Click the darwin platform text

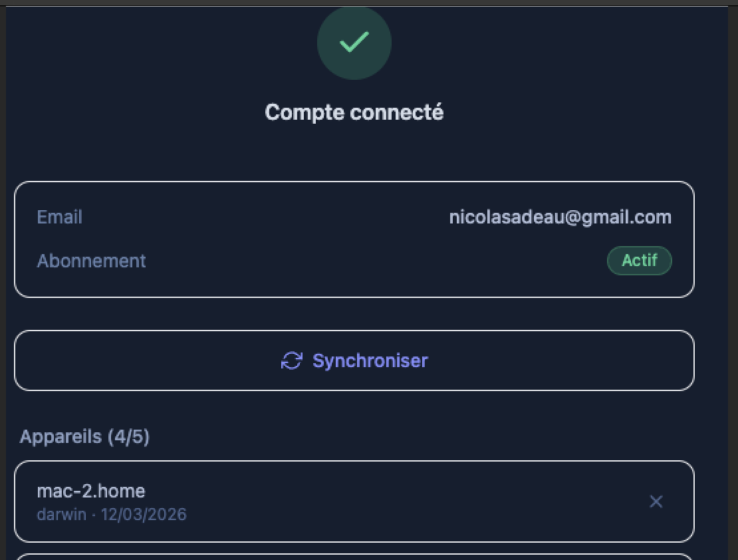61,515
